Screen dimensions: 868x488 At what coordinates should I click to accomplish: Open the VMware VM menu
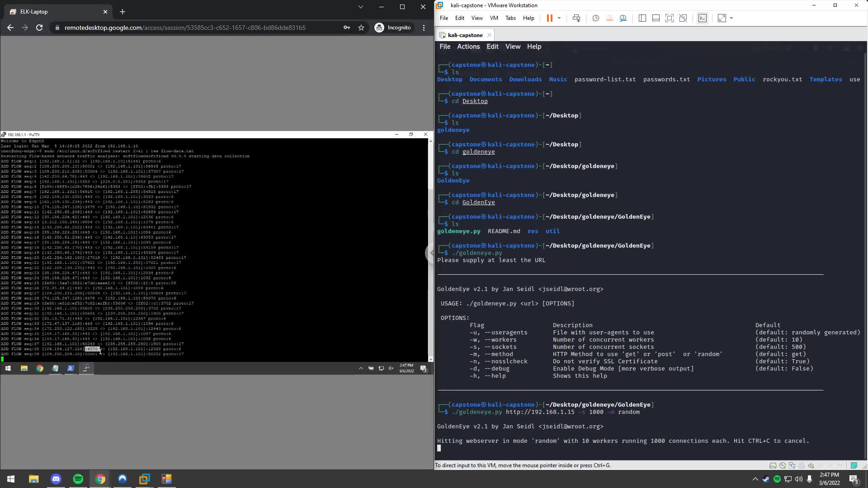pyautogui.click(x=494, y=18)
